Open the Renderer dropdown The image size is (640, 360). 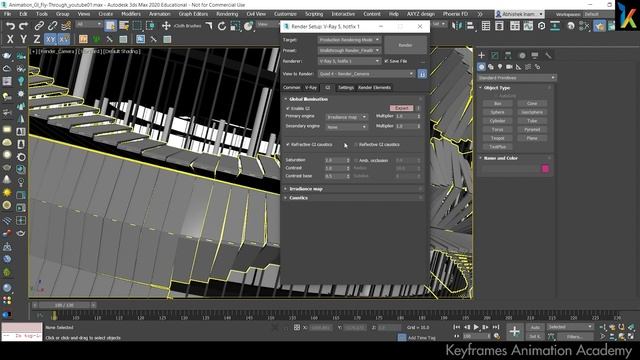coord(349,61)
